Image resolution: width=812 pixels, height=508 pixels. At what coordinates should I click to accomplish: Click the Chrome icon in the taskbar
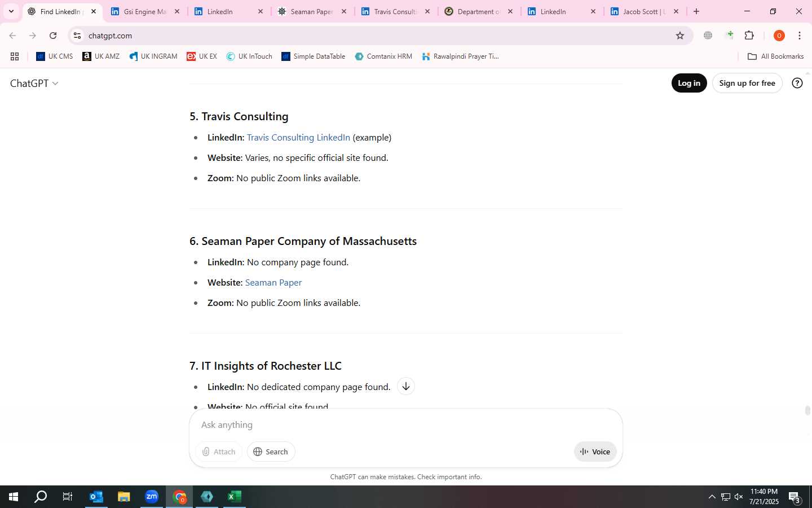pos(179,497)
